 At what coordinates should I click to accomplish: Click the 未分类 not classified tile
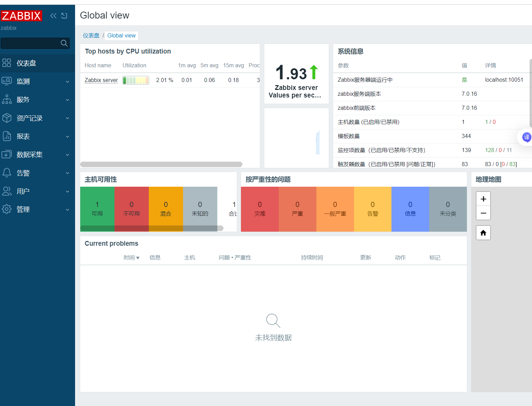[x=448, y=209]
